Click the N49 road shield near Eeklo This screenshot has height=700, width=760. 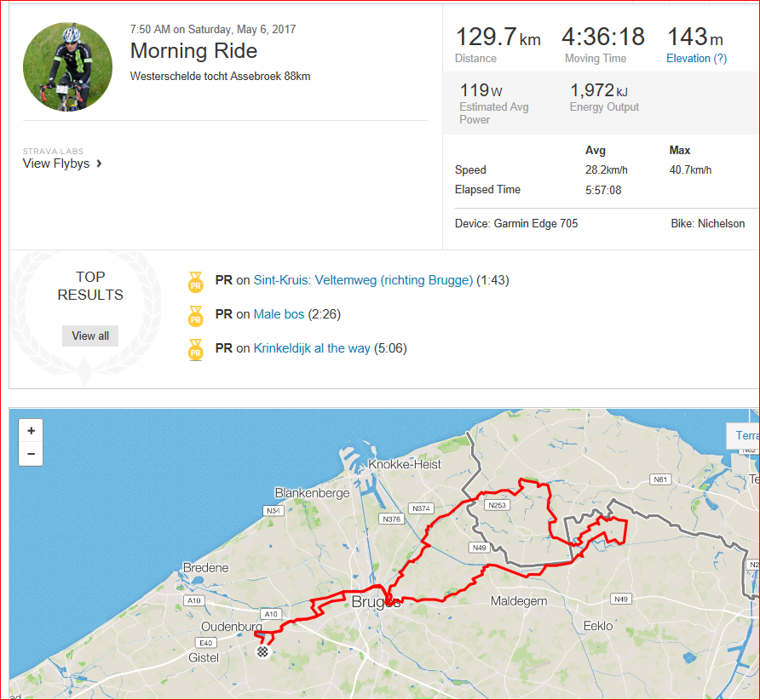pos(621,600)
